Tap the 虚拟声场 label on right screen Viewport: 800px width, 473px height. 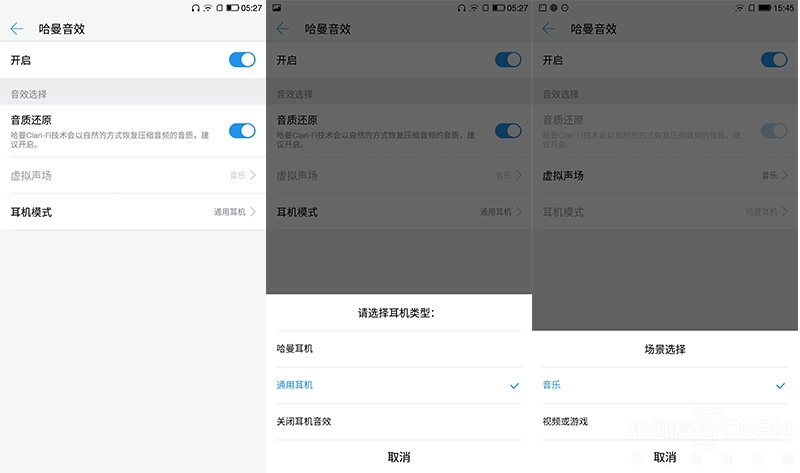(x=563, y=176)
